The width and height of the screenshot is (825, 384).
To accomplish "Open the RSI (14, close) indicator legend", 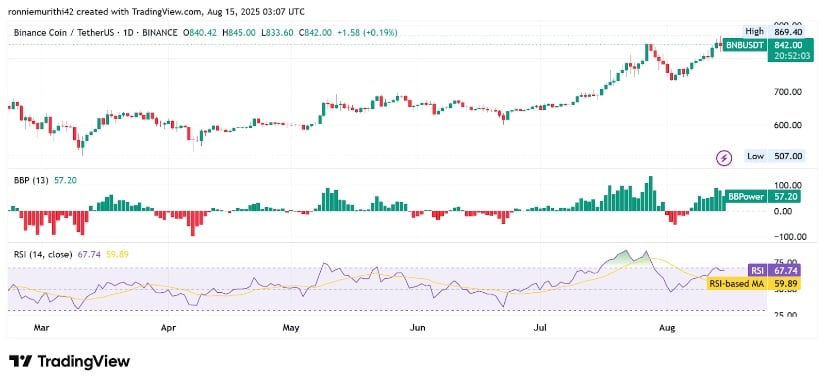I will (x=42, y=254).
